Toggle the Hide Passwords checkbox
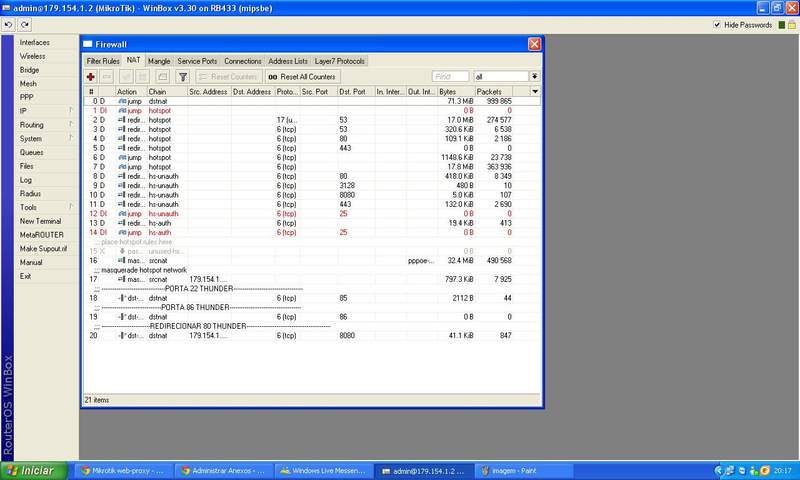The image size is (800, 480). pos(717,24)
